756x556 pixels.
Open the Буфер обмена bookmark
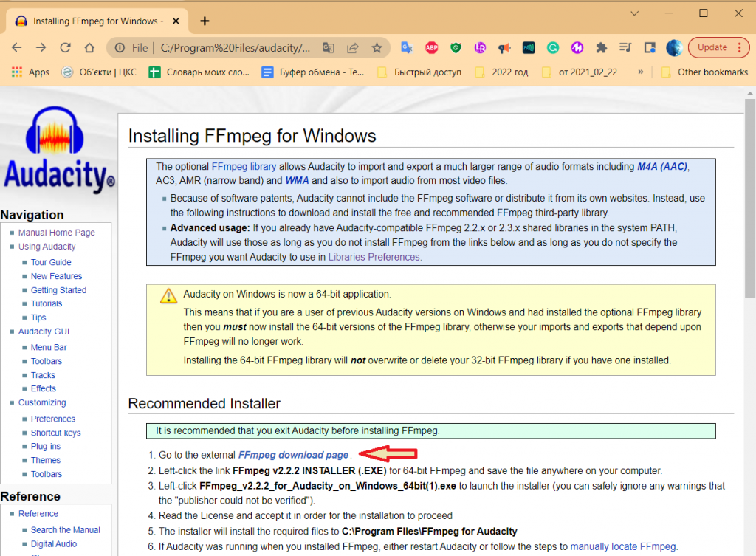pos(312,72)
